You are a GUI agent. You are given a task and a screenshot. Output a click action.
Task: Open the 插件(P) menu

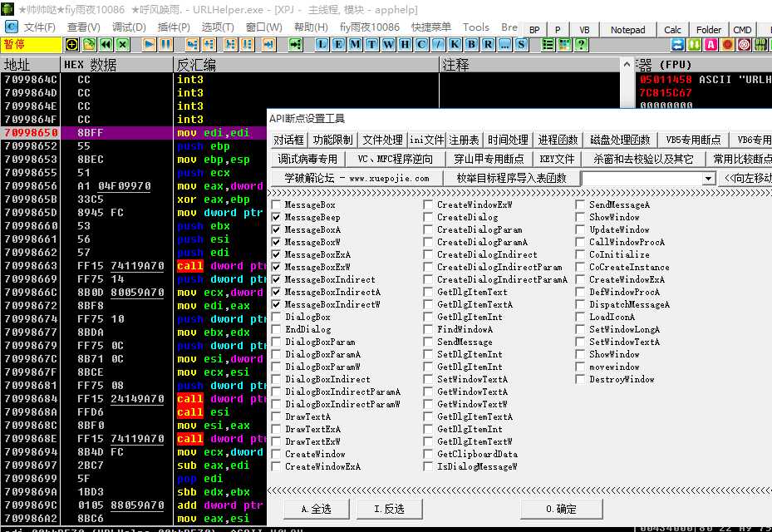point(174,27)
